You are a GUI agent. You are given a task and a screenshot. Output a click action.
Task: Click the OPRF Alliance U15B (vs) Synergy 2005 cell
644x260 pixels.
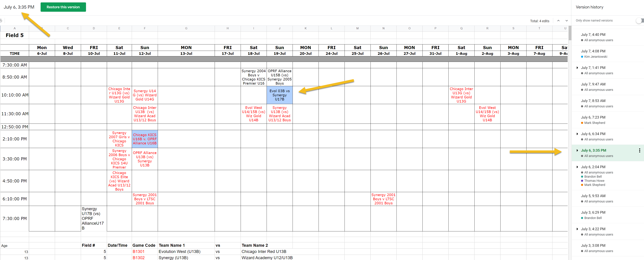280,77
